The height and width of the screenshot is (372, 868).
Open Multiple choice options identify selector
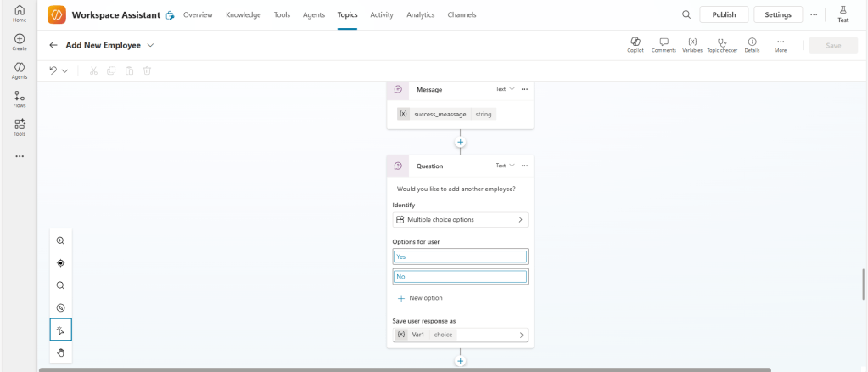(460, 220)
